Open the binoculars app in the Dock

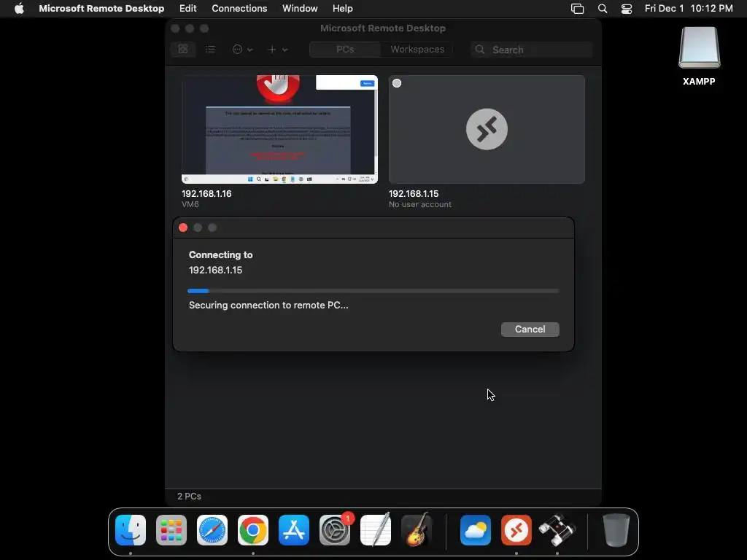point(557,530)
